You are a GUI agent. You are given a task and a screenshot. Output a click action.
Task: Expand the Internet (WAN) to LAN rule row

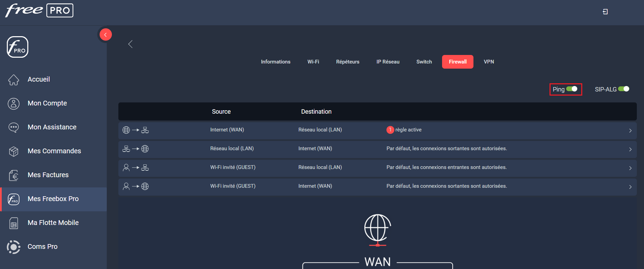pos(630,130)
